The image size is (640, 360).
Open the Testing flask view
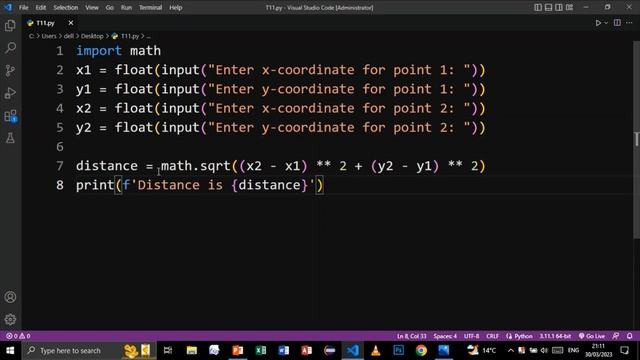pos(10,138)
